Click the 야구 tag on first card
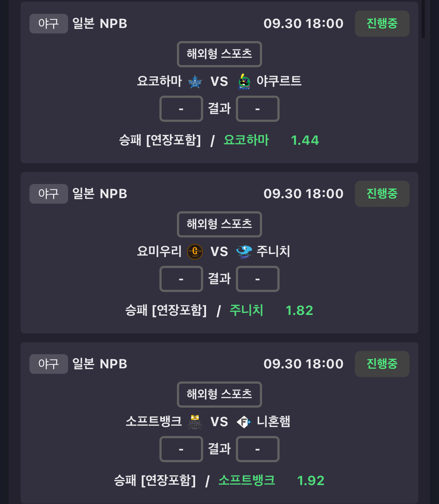The image size is (439, 504). pyautogui.click(x=48, y=24)
